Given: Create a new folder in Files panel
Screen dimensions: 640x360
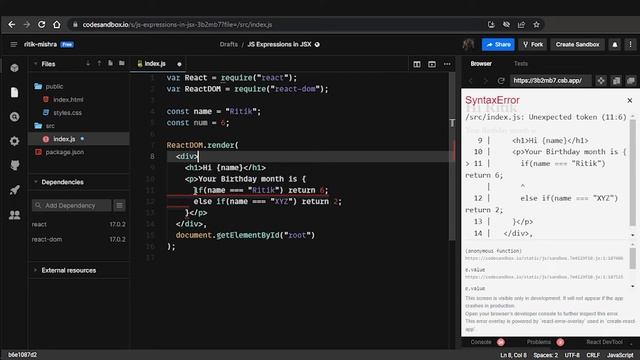Looking at the screenshot, I should tap(122, 64).
